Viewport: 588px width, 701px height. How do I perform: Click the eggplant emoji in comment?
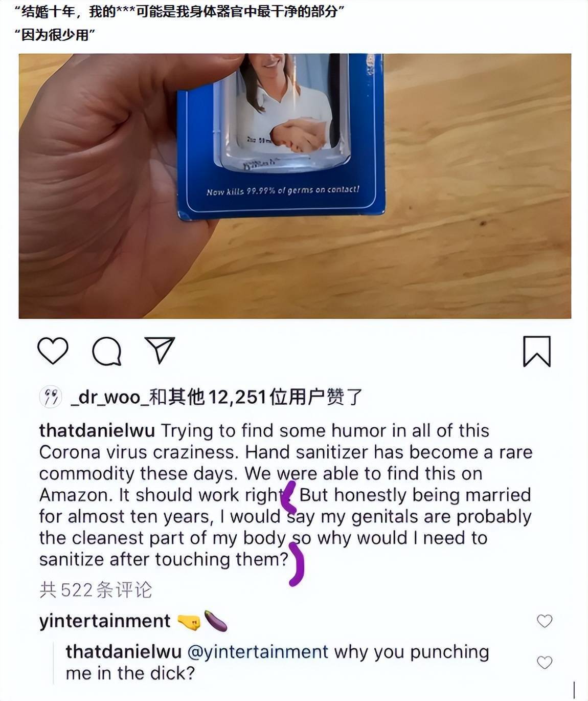215,621
